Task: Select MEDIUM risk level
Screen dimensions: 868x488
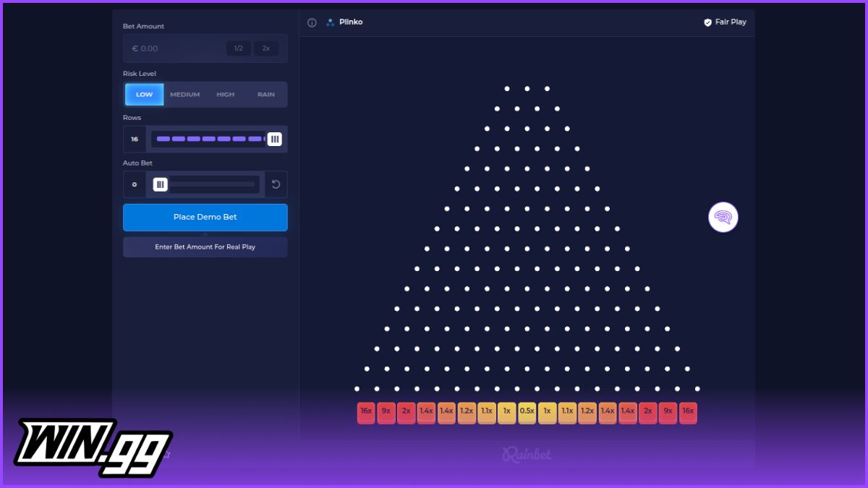Action: pos(184,95)
